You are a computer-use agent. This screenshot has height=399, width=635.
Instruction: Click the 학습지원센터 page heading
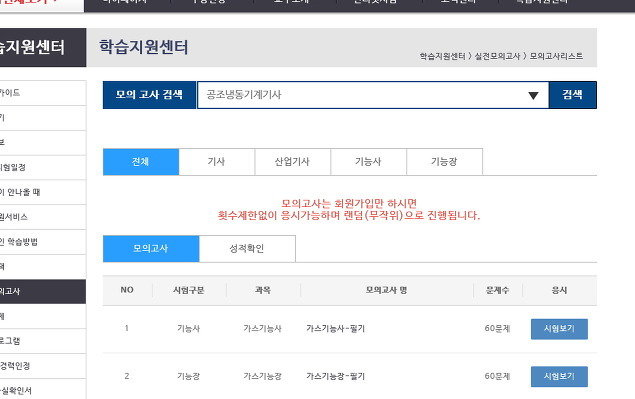(x=144, y=47)
